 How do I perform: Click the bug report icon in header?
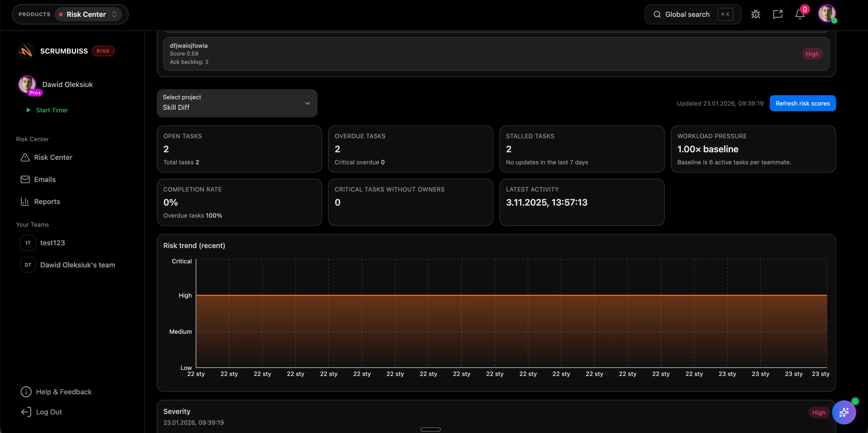click(755, 14)
